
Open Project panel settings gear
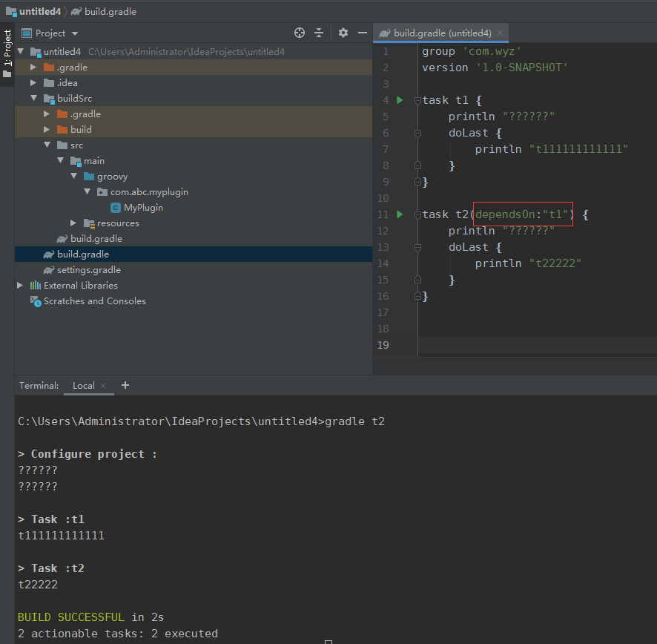point(343,33)
